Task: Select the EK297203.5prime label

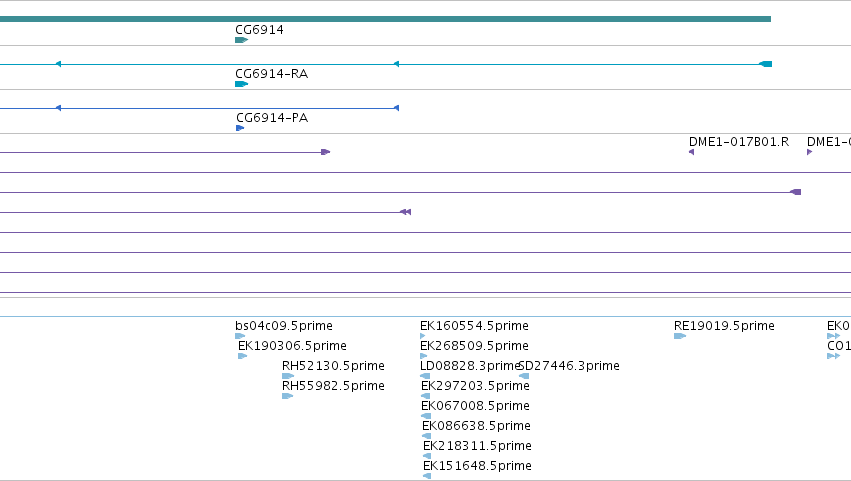Action: pos(475,386)
